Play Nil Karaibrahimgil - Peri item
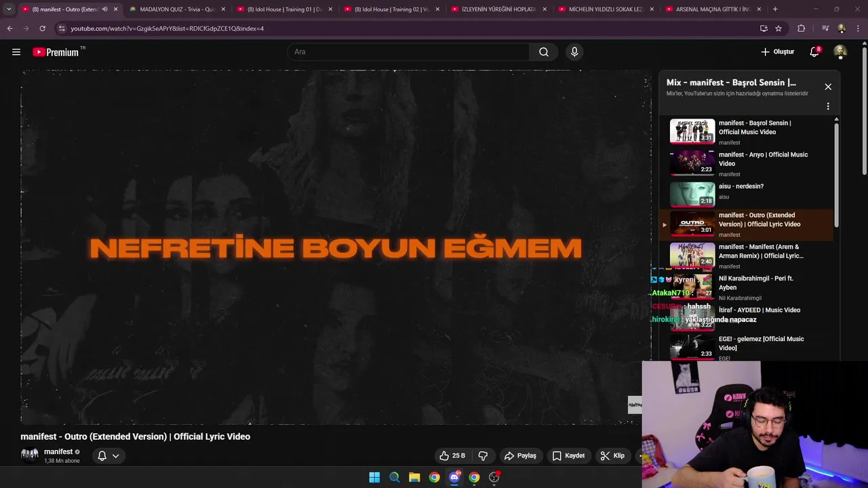Image resolution: width=868 pixels, height=488 pixels. pyautogui.click(x=746, y=287)
